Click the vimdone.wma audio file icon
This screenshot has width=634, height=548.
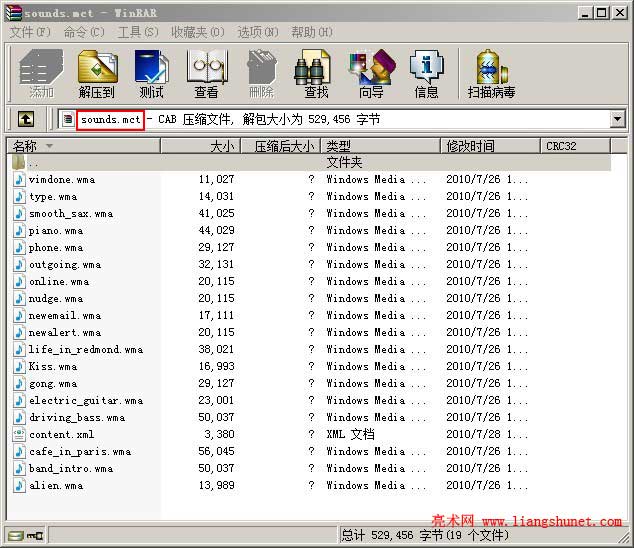19,179
